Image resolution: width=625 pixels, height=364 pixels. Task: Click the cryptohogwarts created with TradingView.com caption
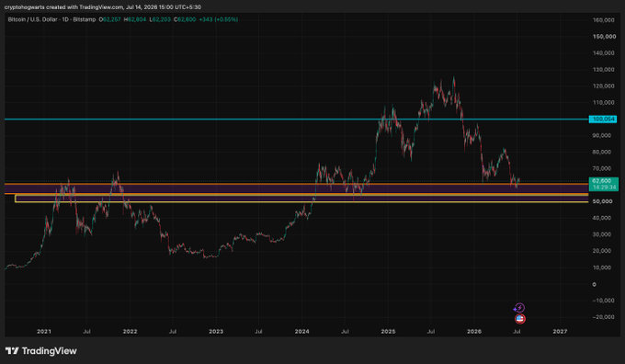103,7
